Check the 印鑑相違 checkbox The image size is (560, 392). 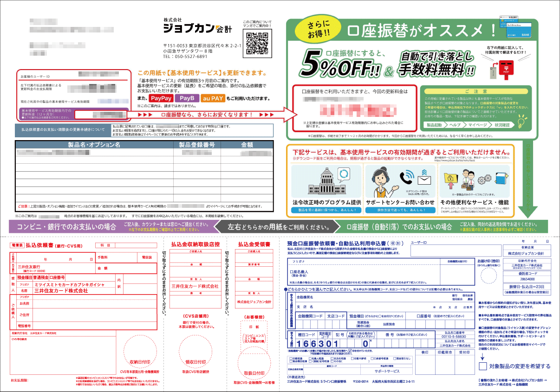tap(290, 359)
